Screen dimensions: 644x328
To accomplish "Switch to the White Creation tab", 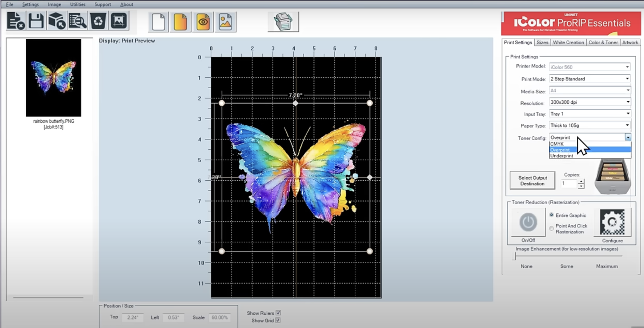I will coord(568,42).
